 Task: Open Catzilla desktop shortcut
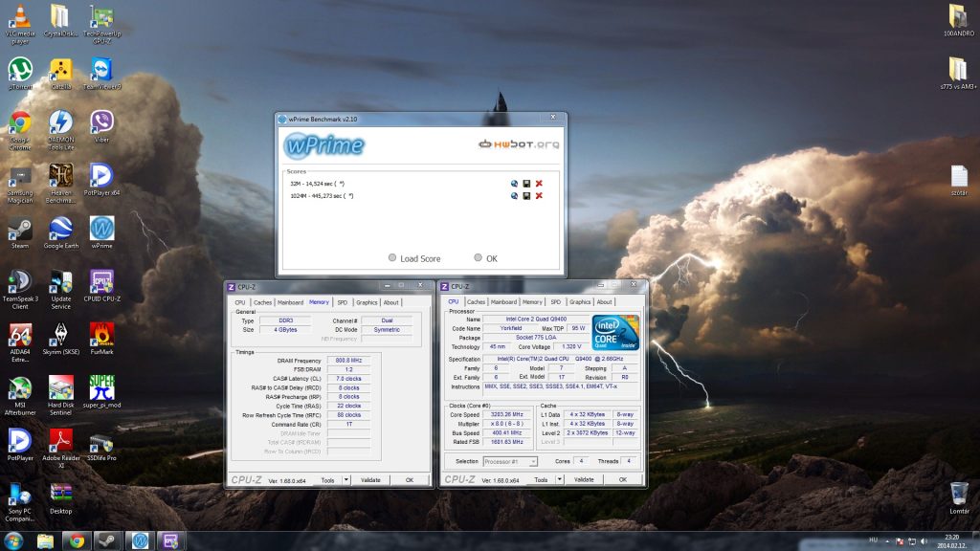point(60,74)
